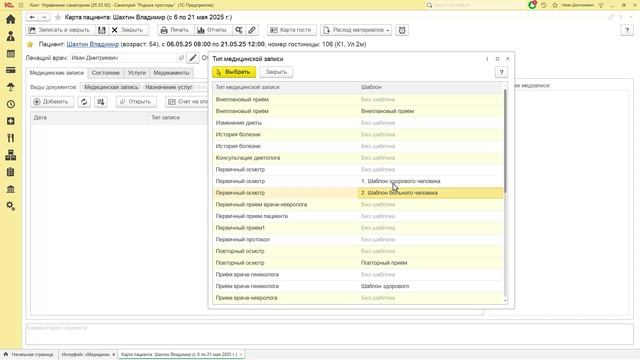Click the alarm clock reminder icon
Image resolution: width=640 pixels, height=360 pixels.
(x=402, y=30)
